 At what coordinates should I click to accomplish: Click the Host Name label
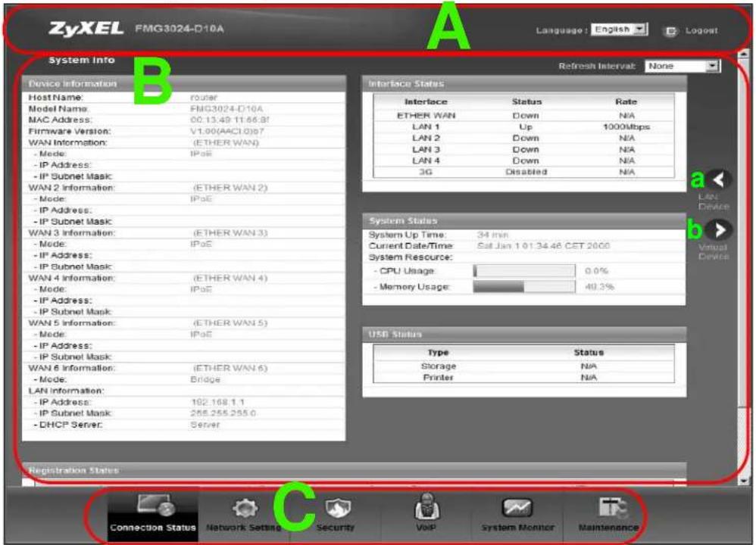(x=56, y=98)
